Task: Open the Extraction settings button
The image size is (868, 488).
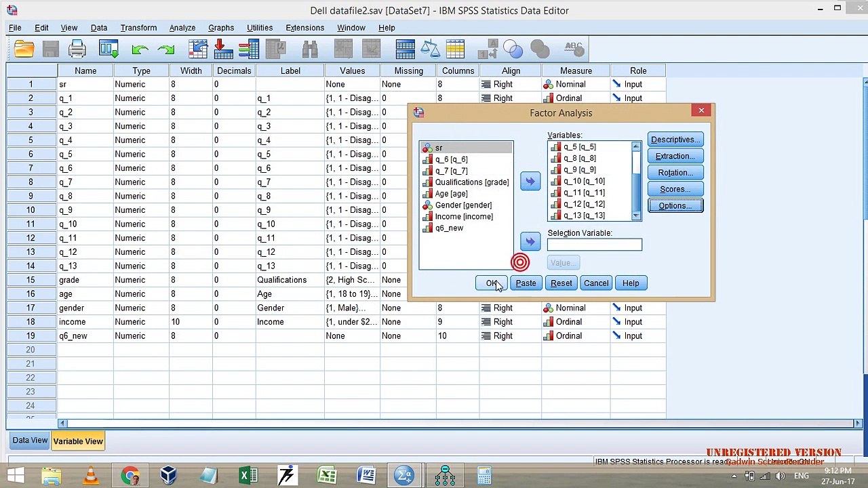Action: 675,156
